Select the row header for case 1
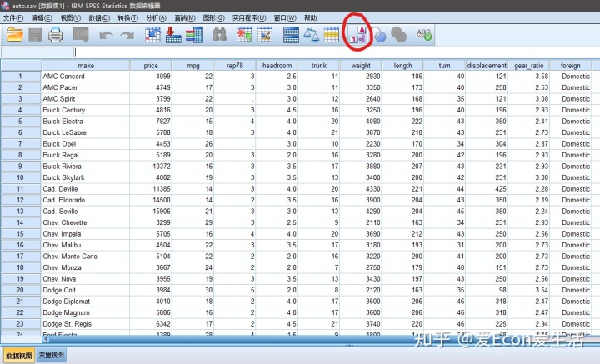600x364 pixels. pyautogui.click(x=21, y=77)
